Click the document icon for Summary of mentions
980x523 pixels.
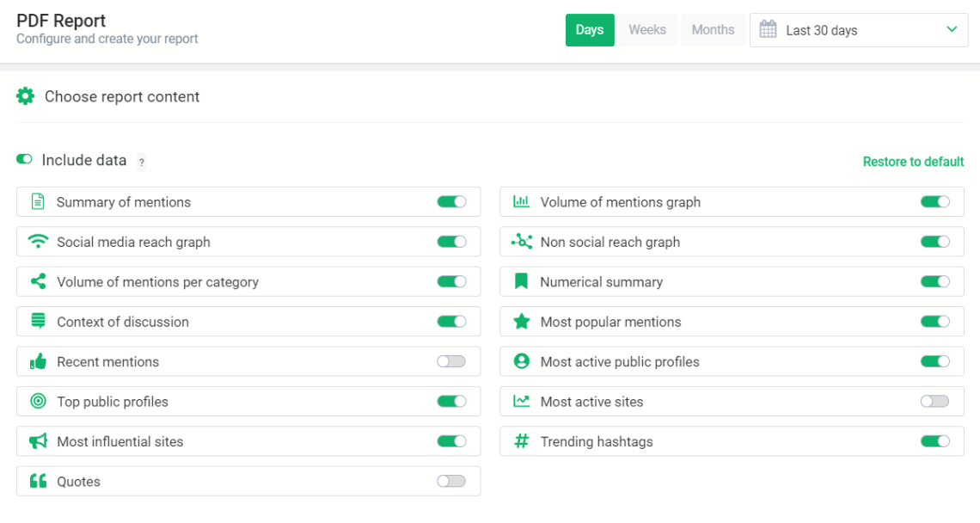[38, 202]
